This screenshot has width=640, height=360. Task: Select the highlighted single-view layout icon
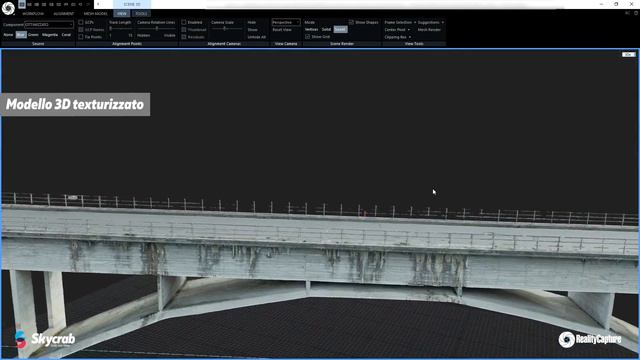[x=22, y=4]
